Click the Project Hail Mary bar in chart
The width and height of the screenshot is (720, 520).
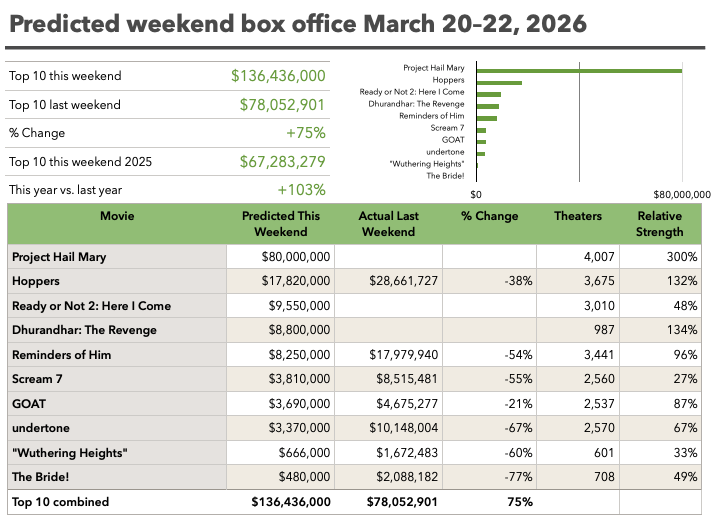pyautogui.click(x=578, y=70)
